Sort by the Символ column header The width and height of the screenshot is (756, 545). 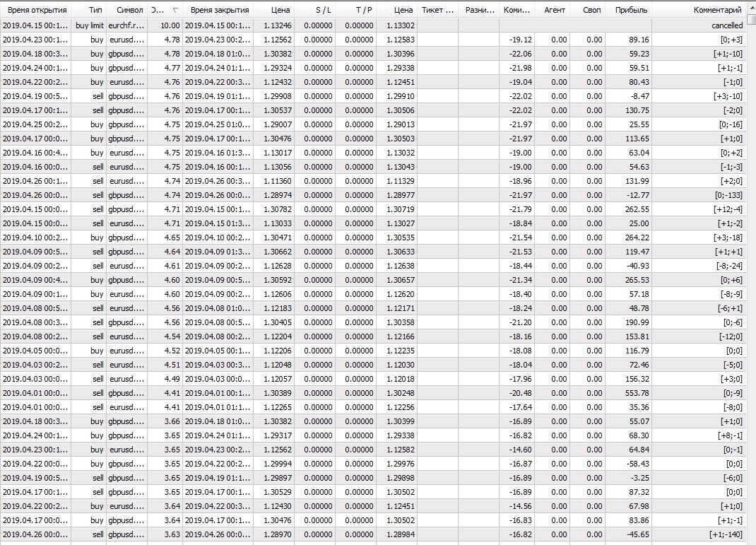click(x=126, y=10)
